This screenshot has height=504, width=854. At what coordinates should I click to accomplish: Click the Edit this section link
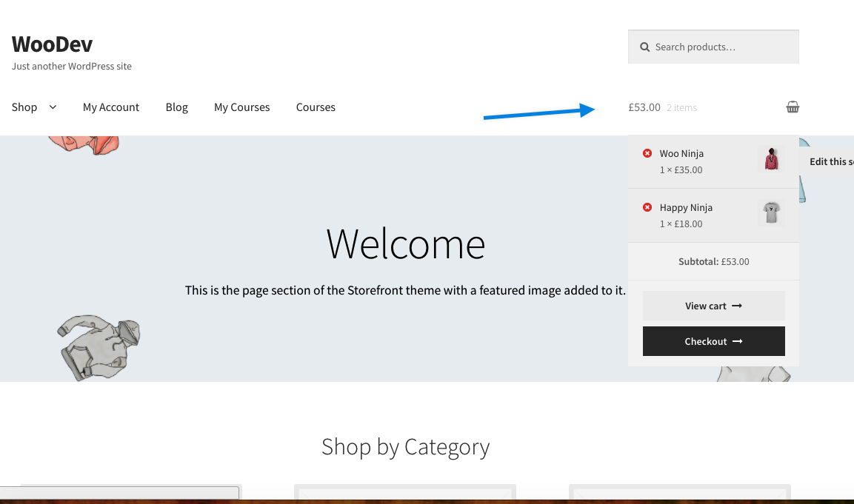tap(831, 161)
